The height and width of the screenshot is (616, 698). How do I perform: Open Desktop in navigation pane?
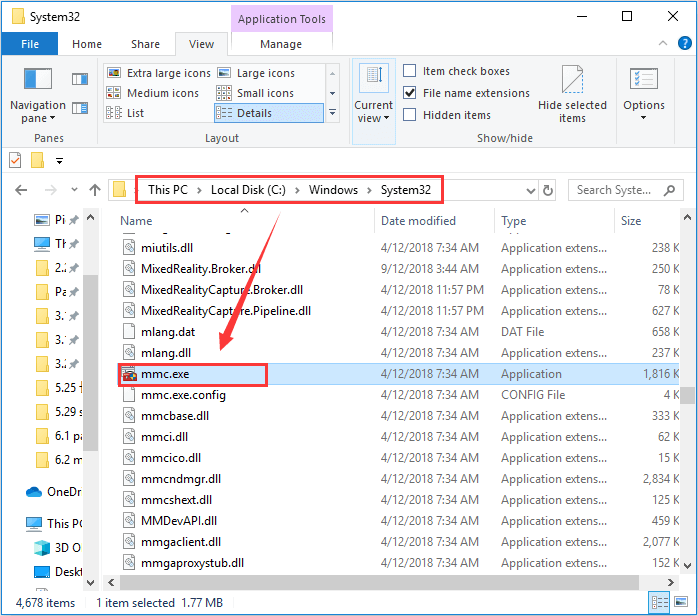[x=58, y=571]
